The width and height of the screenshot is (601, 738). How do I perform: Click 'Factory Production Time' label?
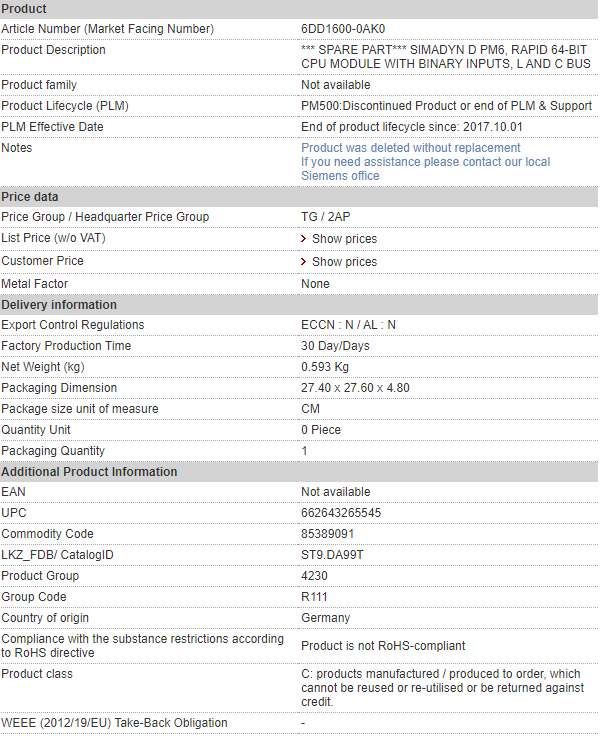(66, 346)
